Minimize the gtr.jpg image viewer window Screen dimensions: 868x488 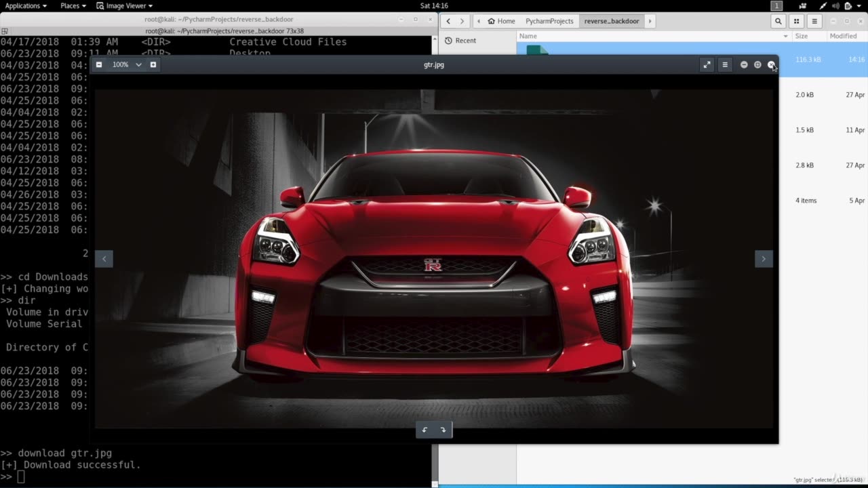point(744,64)
